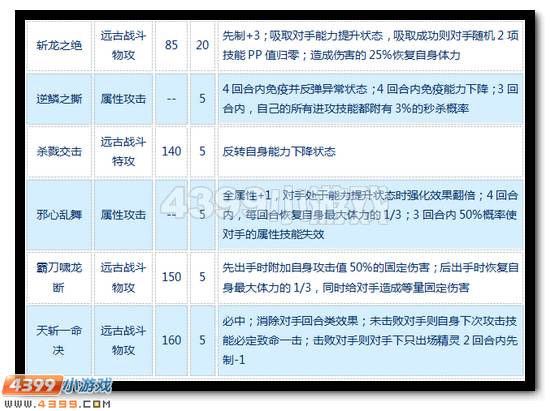The height and width of the screenshot is (411, 550).
Task: Select the skill name 邪心乱舞
Action: pyautogui.click(x=59, y=215)
